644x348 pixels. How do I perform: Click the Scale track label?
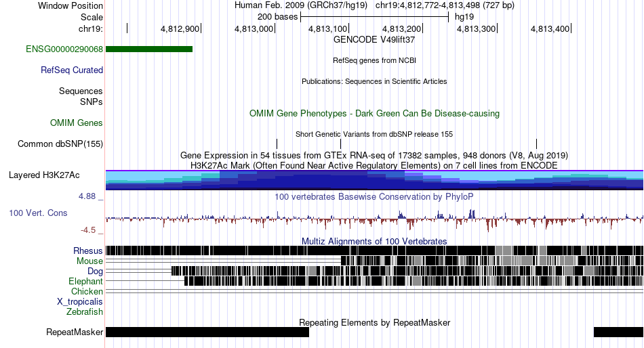[x=92, y=17]
